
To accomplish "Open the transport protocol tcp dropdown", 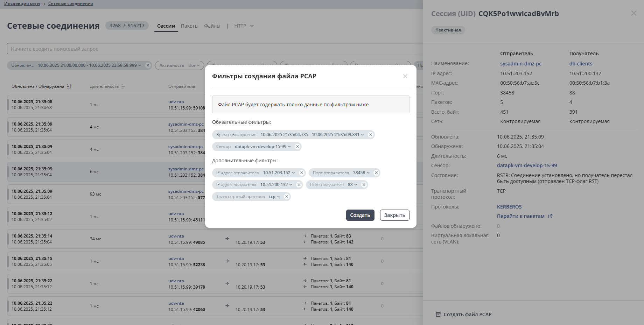I will tap(279, 197).
